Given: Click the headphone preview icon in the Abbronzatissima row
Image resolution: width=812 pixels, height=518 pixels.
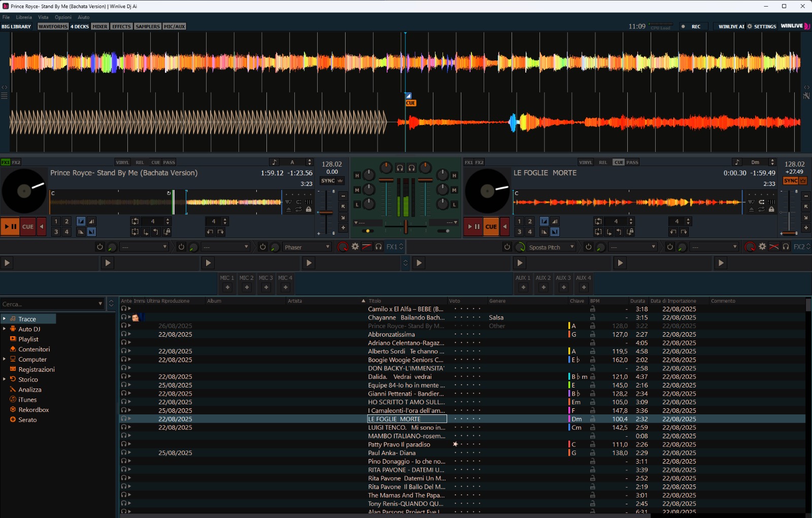Looking at the screenshot, I should [123, 334].
